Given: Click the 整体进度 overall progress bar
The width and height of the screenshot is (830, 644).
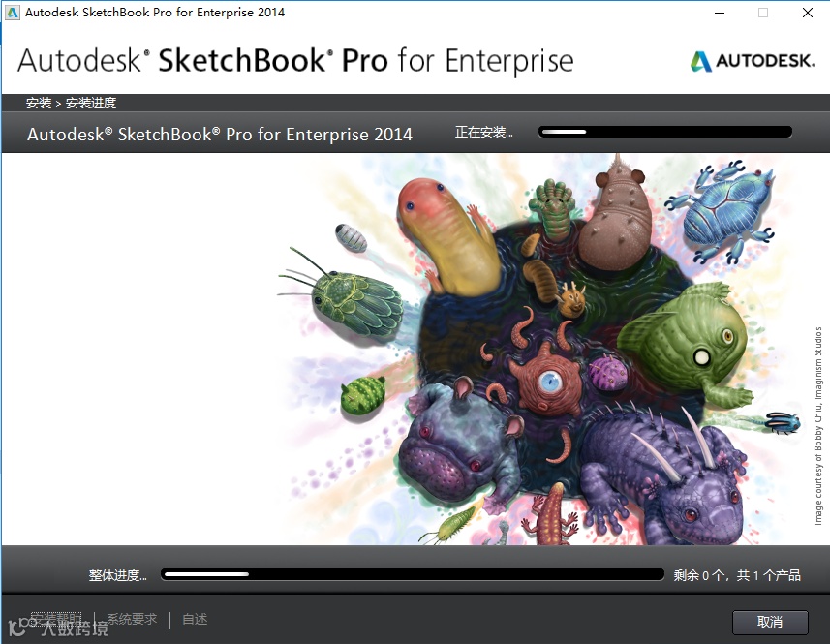Looking at the screenshot, I should pyautogui.click(x=413, y=574).
